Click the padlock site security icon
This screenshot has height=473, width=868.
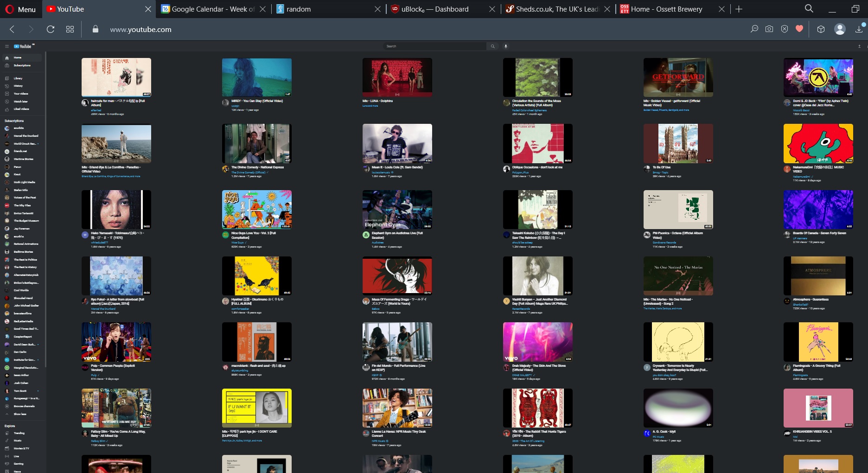(x=96, y=29)
